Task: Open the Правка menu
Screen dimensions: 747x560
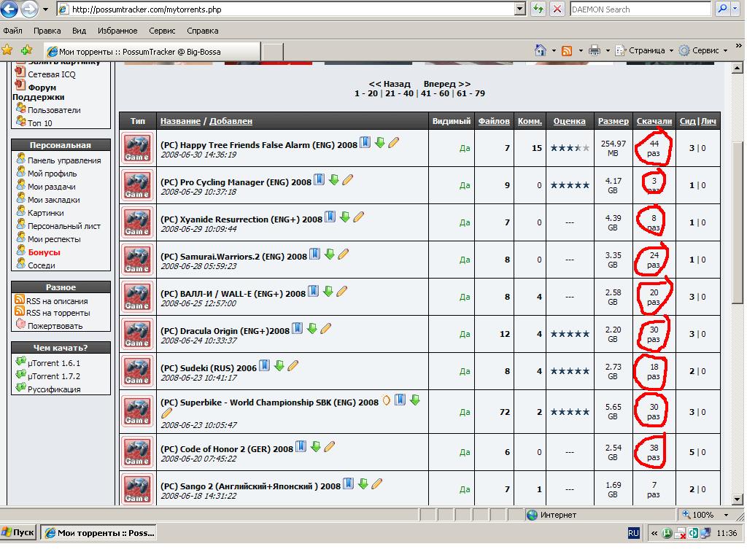Action: pyautogui.click(x=47, y=31)
